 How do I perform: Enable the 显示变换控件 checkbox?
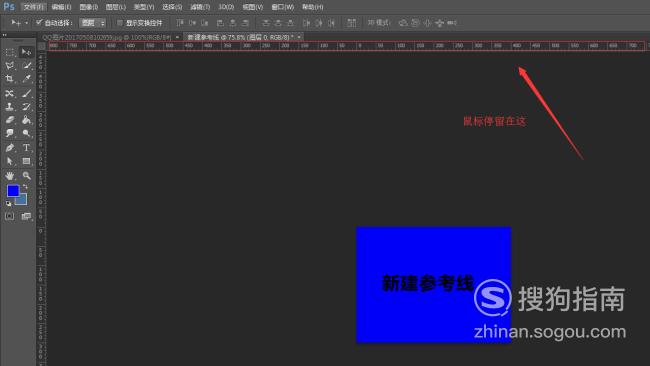pos(120,23)
